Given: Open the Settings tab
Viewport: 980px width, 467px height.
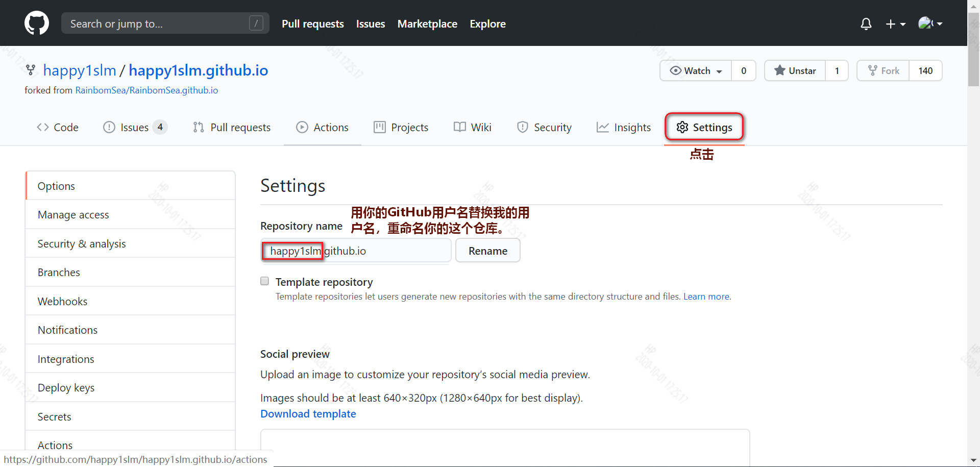Looking at the screenshot, I should [x=704, y=127].
